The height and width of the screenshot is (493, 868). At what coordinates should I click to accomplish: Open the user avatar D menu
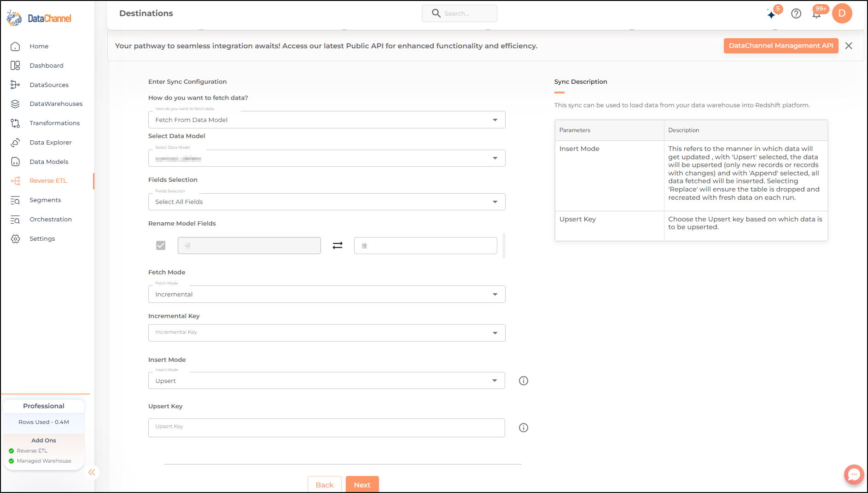(x=842, y=13)
